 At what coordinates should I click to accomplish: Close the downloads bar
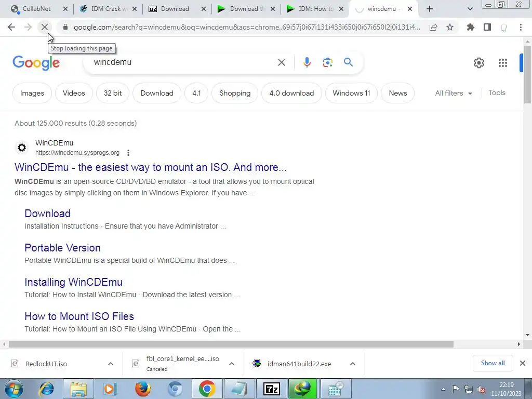[523, 363]
